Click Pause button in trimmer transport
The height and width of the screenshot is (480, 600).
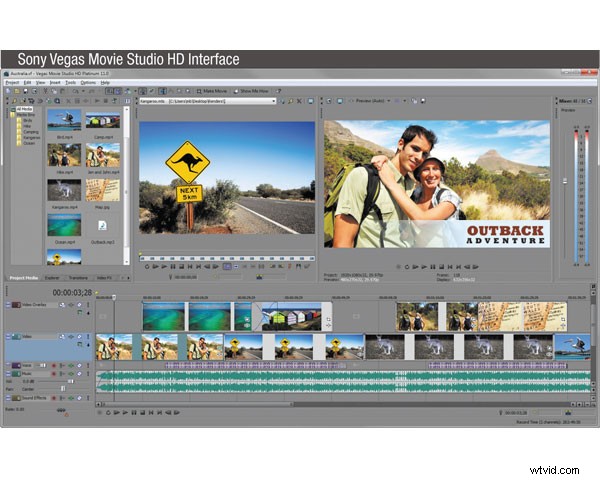pos(173,266)
